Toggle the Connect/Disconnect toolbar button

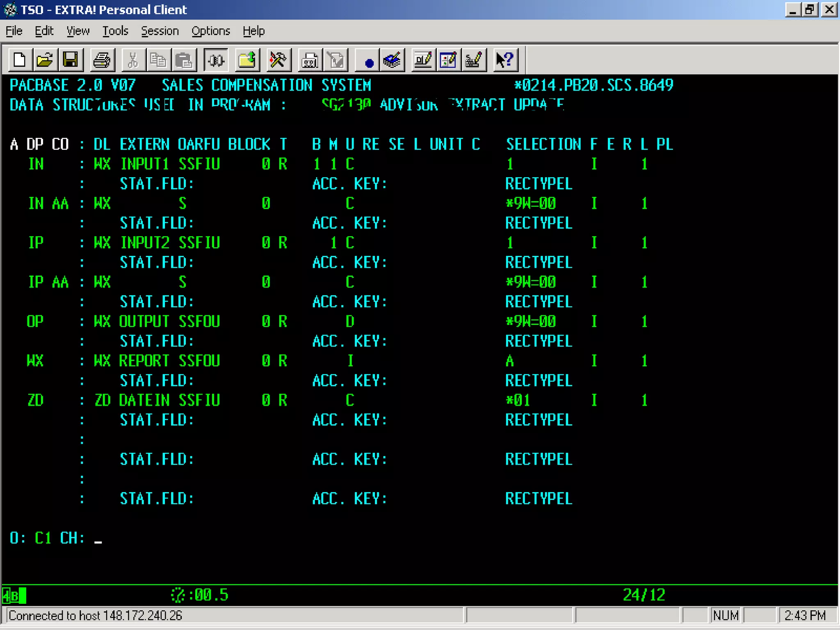tap(216, 60)
